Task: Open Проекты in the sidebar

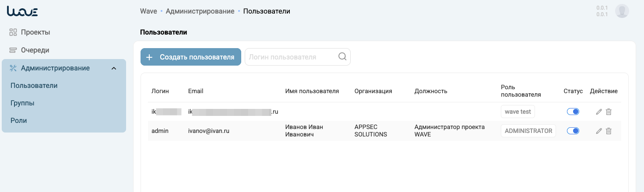Action: pos(35,32)
